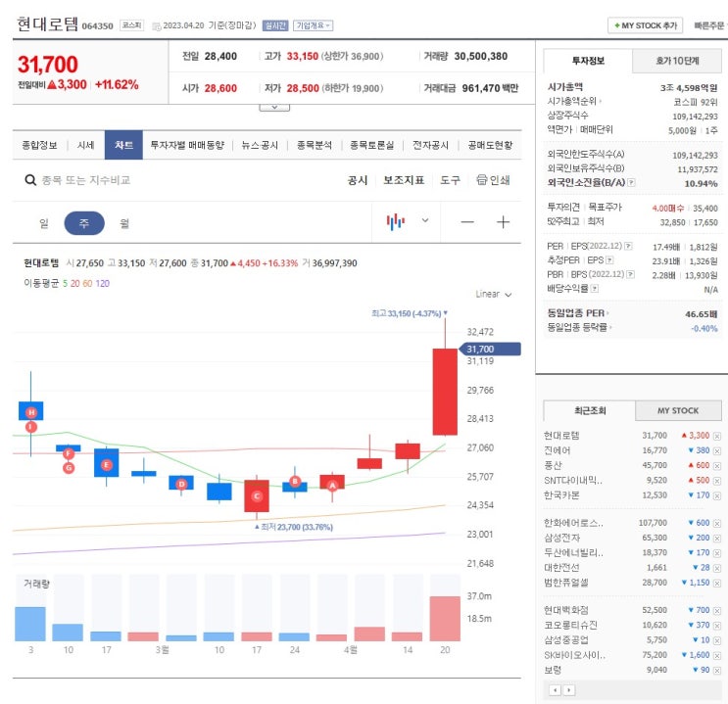The height and width of the screenshot is (704, 728).
Task: Zoom out chart with minus icon
Action: (x=467, y=222)
